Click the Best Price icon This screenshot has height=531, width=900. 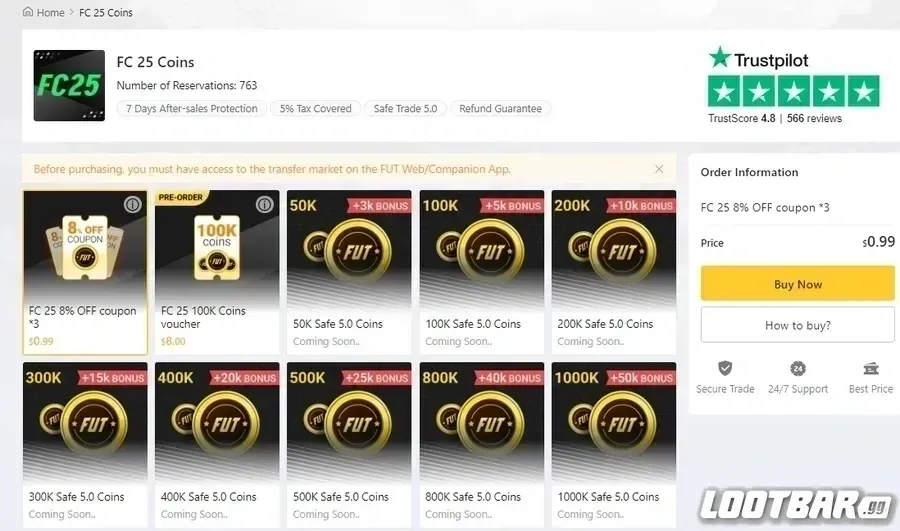[871, 368]
